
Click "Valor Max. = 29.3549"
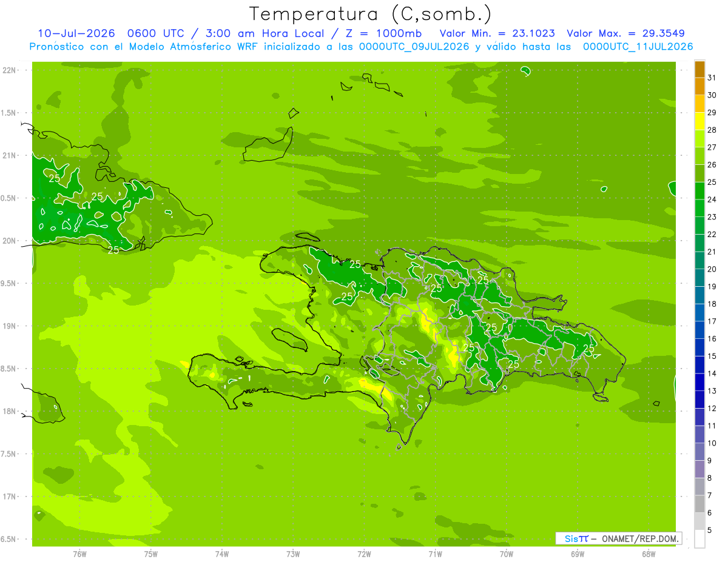tap(626, 33)
